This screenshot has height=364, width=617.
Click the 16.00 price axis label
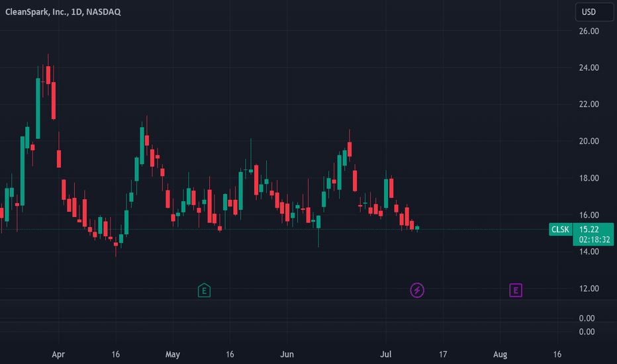point(589,215)
